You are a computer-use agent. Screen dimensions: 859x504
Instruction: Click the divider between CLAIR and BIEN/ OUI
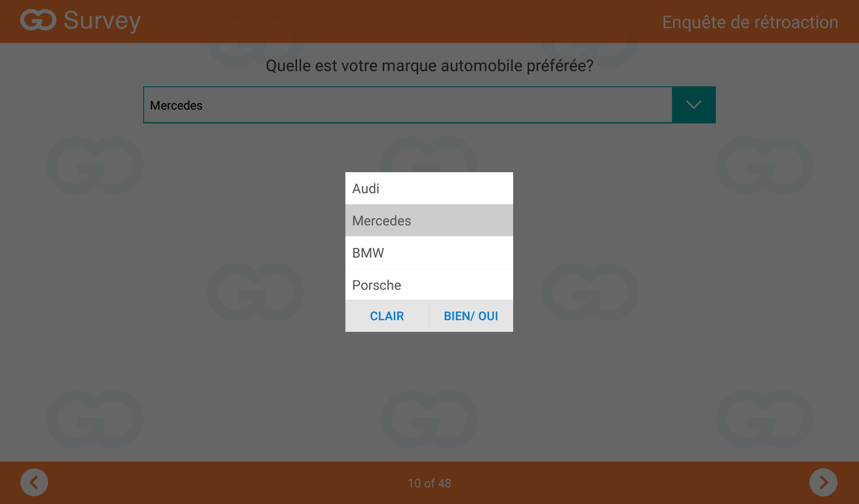tap(429, 316)
